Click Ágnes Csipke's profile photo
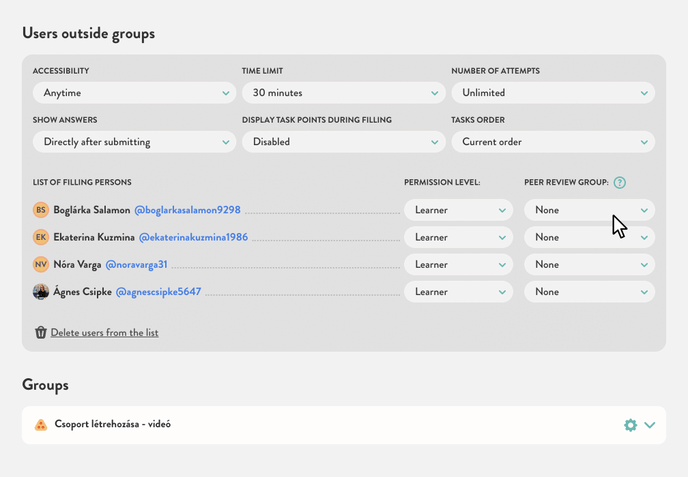The height and width of the screenshot is (477, 688). click(x=41, y=292)
